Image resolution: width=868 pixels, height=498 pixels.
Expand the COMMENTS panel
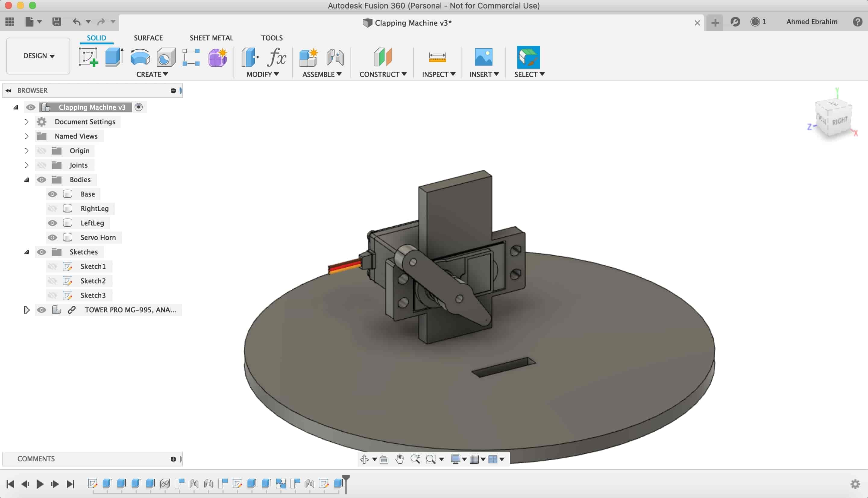pos(173,459)
